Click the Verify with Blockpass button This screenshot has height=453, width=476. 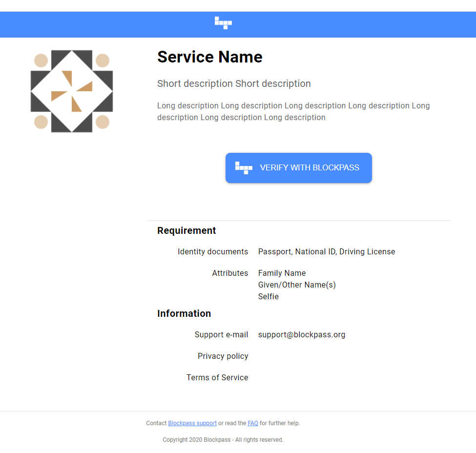[298, 167]
